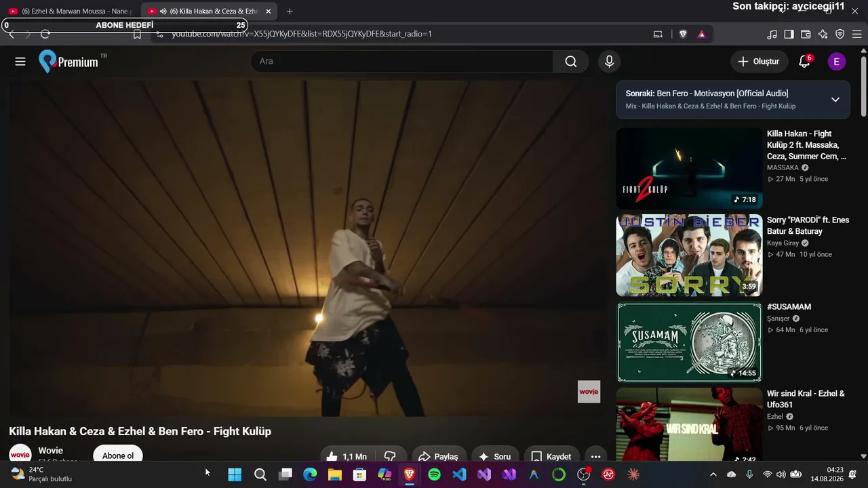
Task: Click the Oluştur create button
Action: 759,62
